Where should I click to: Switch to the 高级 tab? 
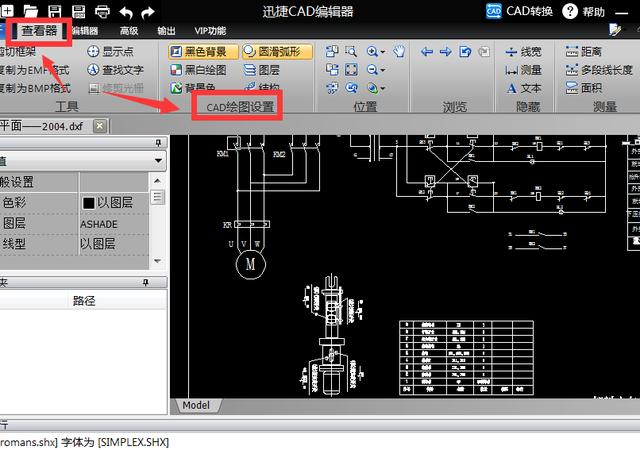click(129, 31)
